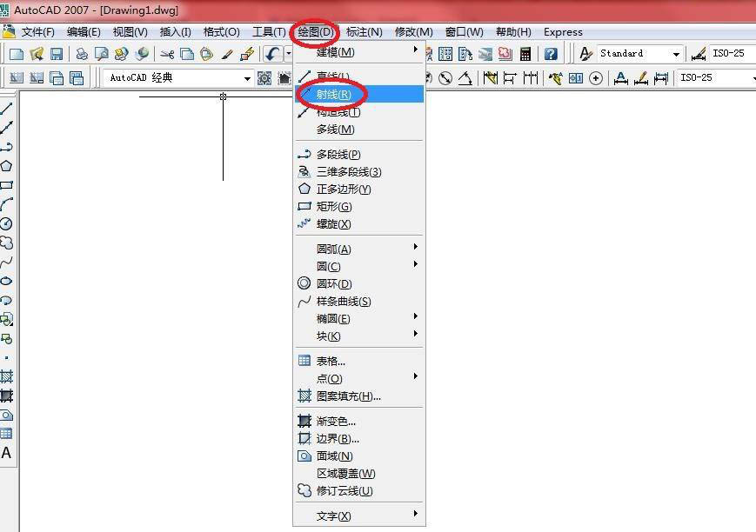Select the Table tool in left toolbar
The height and width of the screenshot is (532, 756).
pyautogui.click(x=6, y=433)
